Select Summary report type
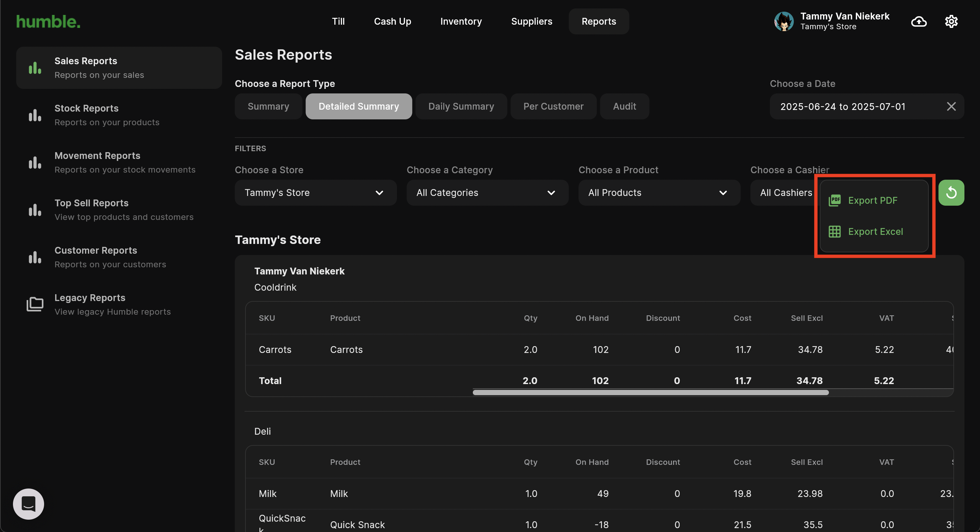Screen dimensions: 980x532 click(x=268, y=106)
